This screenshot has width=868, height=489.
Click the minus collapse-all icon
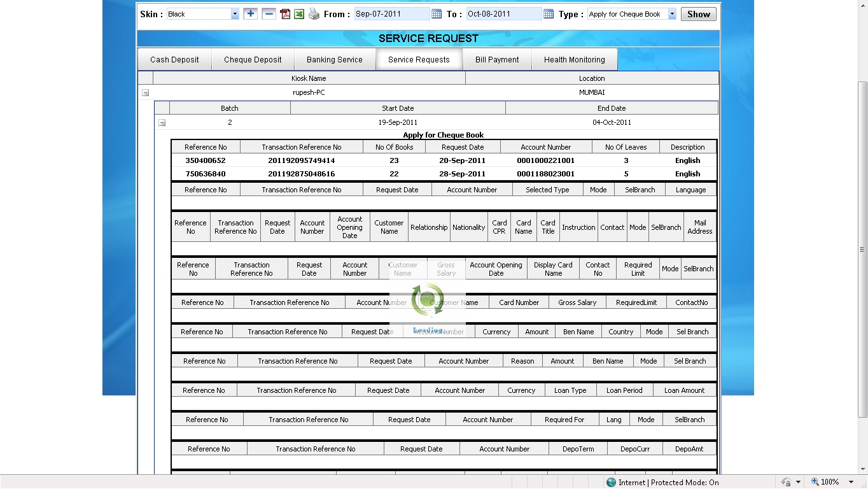click(x=269, y=13)
